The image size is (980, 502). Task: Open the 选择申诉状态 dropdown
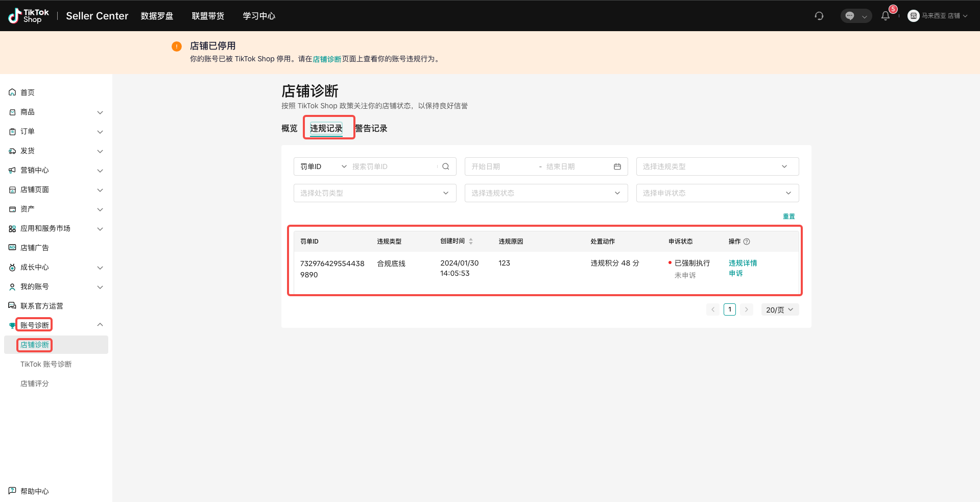point(717,193)
